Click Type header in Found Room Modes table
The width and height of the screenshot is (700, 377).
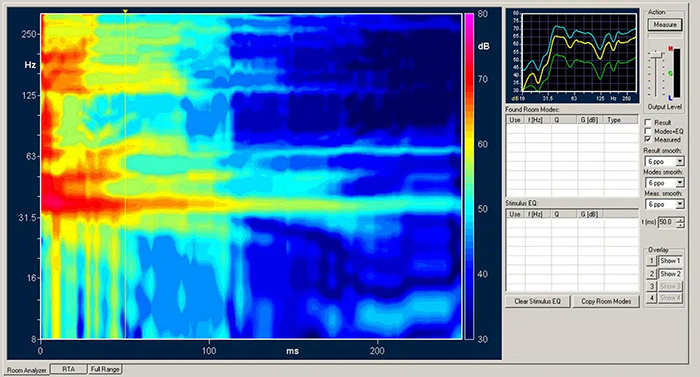pos(621,120)
